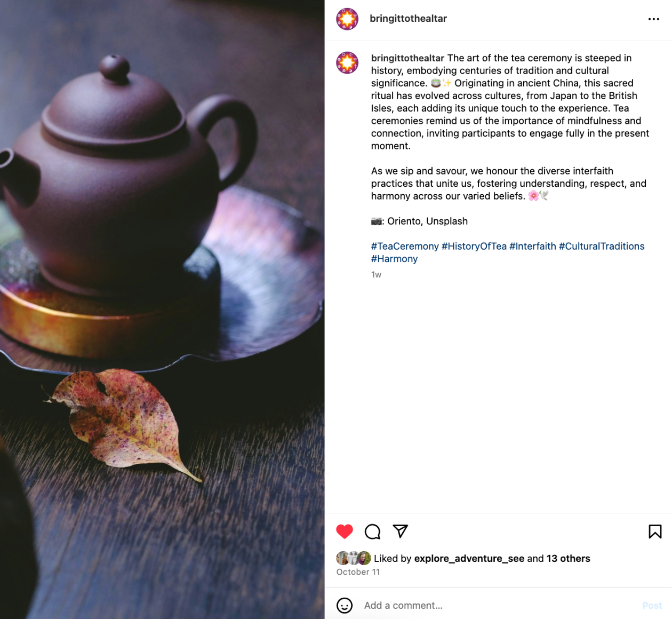Viewport: 672px width, 619px height.
Task: Click the Post comment button
Action: pos(652,606)
